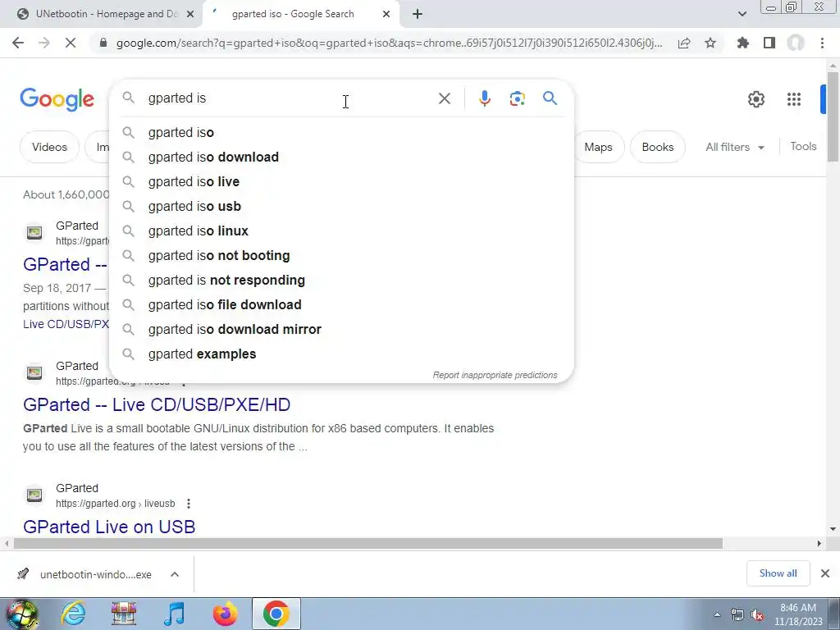Click the address bar URL
The width and height of the screenshot is (840, 630).
pos(389,43)
